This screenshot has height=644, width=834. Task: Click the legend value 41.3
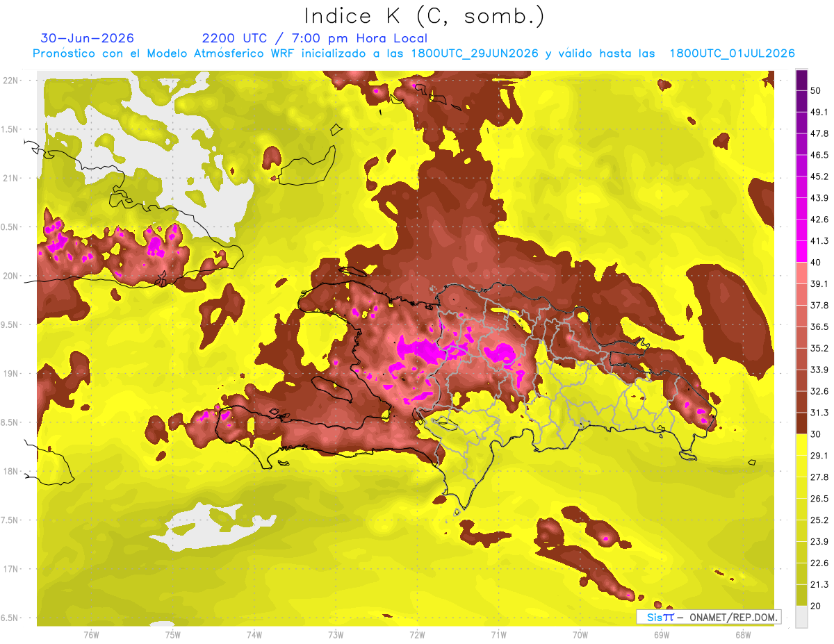pos(819,242)
